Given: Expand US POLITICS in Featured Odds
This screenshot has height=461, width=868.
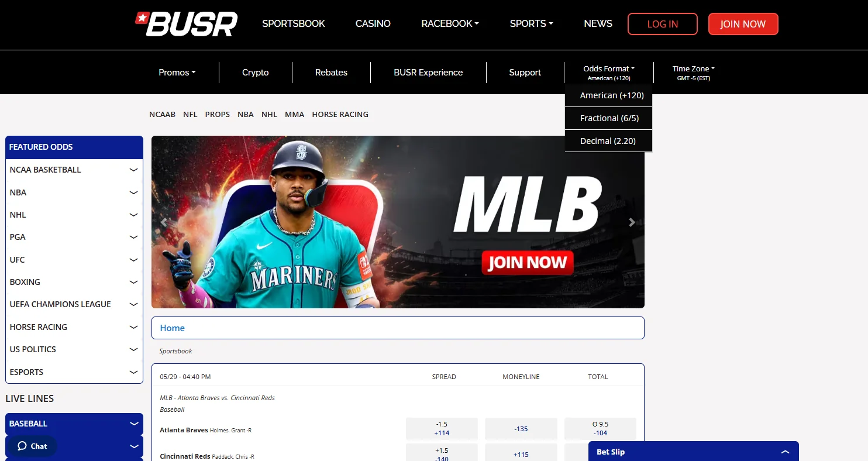Looking at the screenshot, I should coord(74,349).
